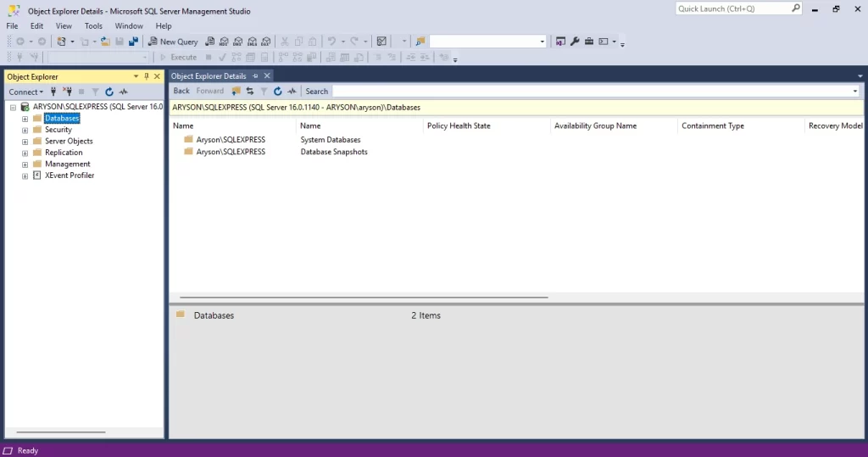Screen dimensions: 868x457
Task: Collapse the ARYSON\SQLEXPRESS server node
Action: [x=14, y=107]
